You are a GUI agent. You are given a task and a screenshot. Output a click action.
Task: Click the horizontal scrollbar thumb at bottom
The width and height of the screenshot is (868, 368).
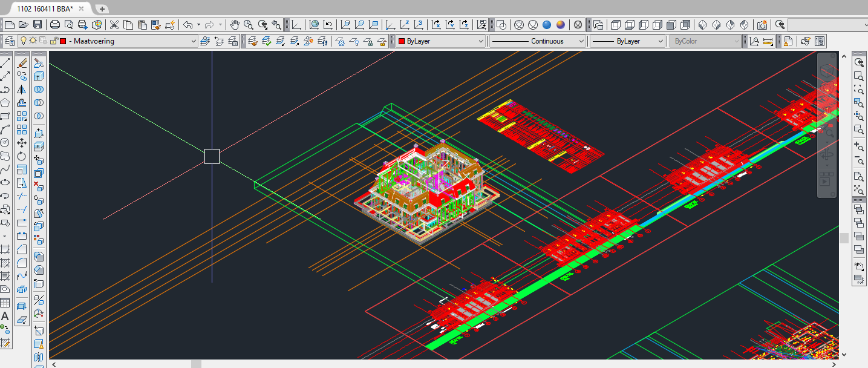196,364
